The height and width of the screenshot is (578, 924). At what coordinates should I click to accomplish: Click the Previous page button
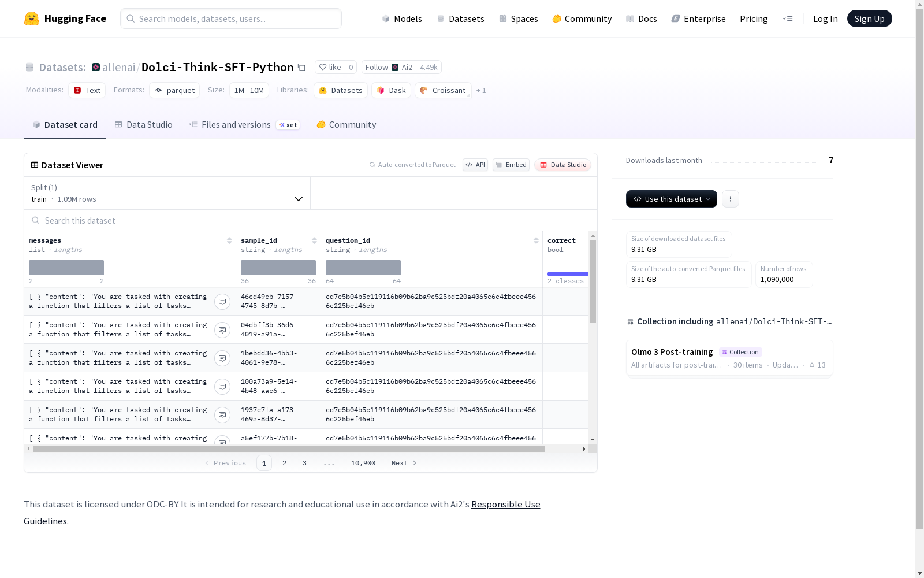[225, 463]
